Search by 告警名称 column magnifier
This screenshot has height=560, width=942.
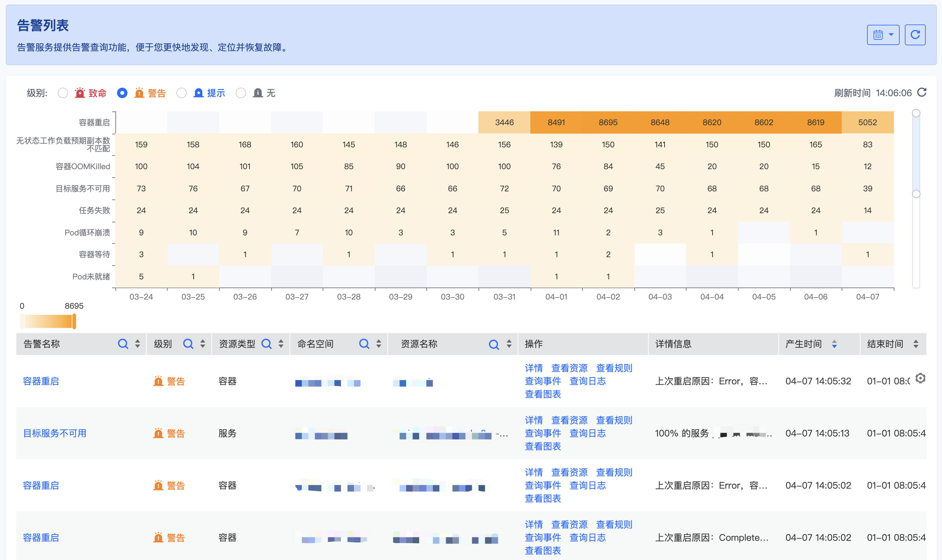click(x=123, y=344)
